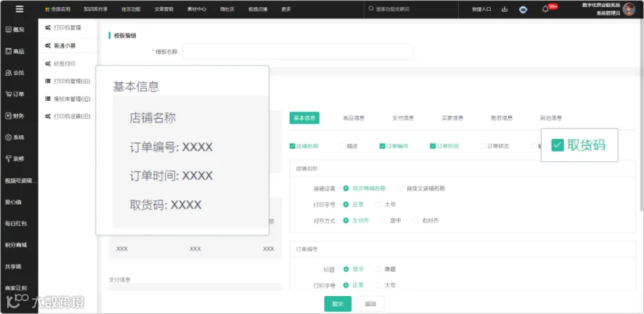Go to 系统 gear icon in the sidebar
Image resolution: width=644 pixels, height=314 pixels.
tap(8, 137)
